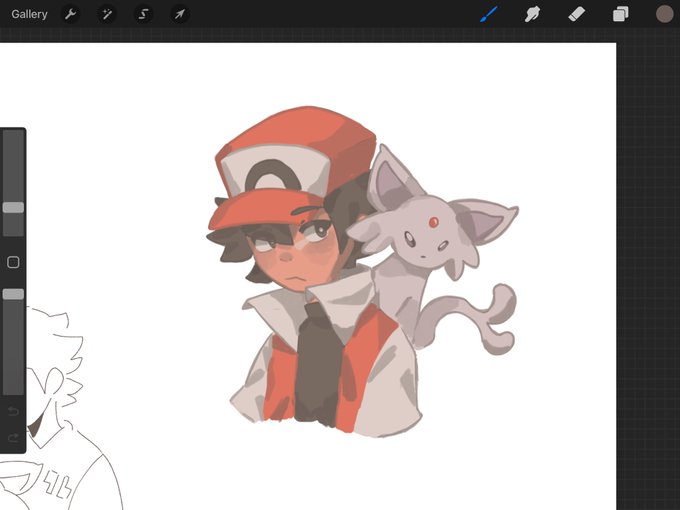Tap the Redo arrow in the sidebar
This screenshot has height=510, width=680.
[x=13, y=438]
